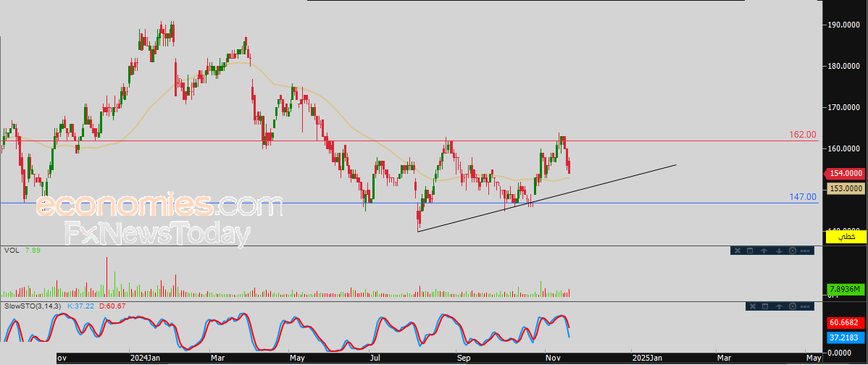Close the VOL indicator panel
The height and width of the screenshot is (365, 868).
click(x=738, y=251)
